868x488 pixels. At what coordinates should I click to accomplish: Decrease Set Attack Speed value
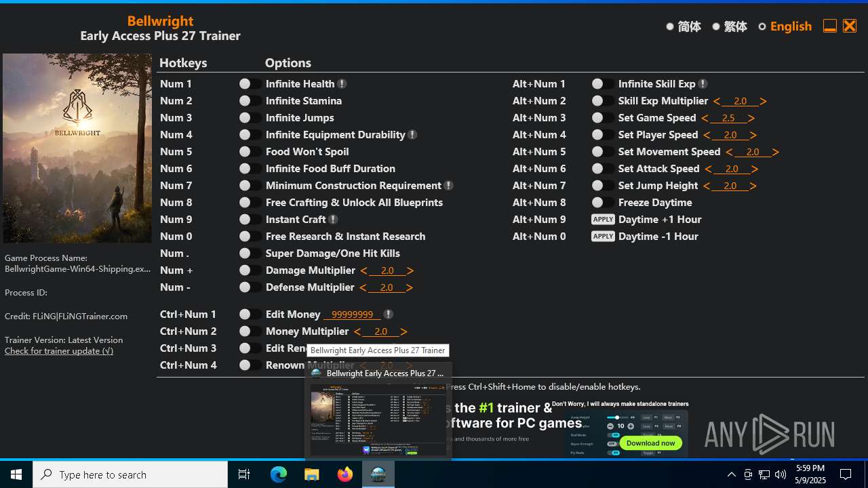tap(709, 169)
